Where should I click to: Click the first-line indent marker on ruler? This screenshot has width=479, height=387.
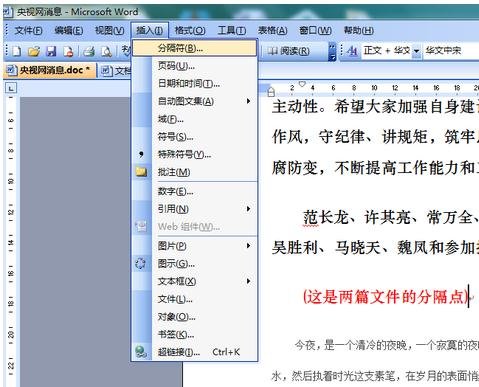point(302,84)
